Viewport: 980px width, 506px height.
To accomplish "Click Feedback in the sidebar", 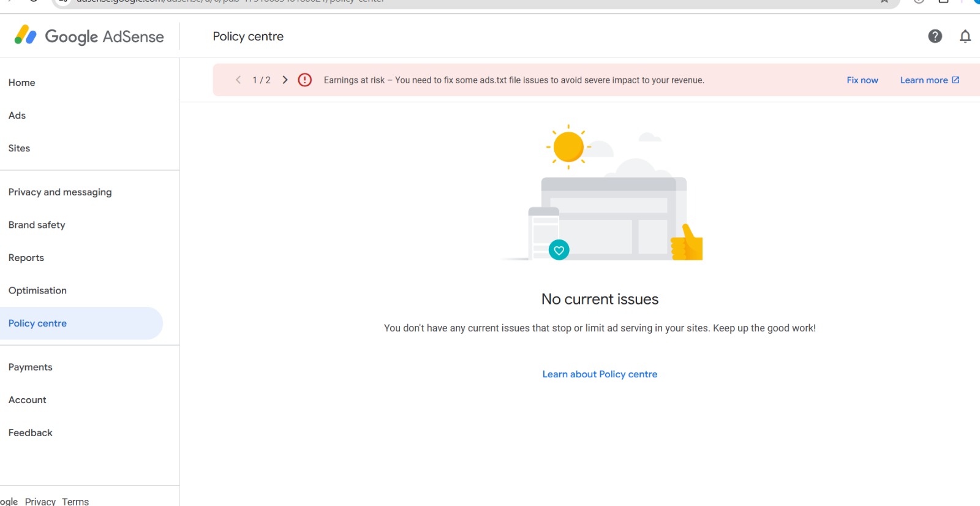I will coord(31,433).
